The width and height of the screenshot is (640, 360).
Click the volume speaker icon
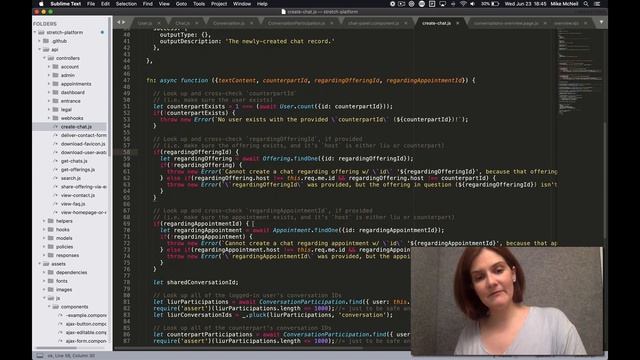point(473,4)
